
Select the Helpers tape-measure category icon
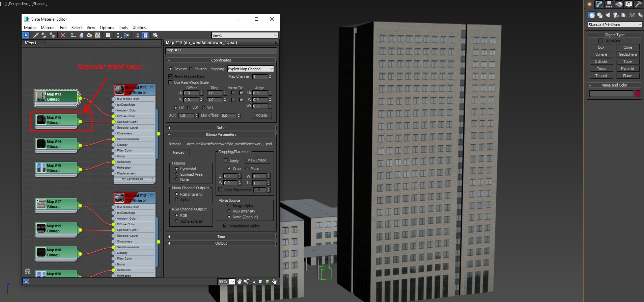[624, 15]
